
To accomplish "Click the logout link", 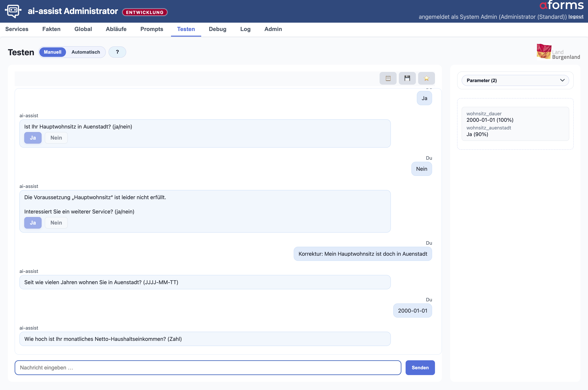I will (576, 16).
